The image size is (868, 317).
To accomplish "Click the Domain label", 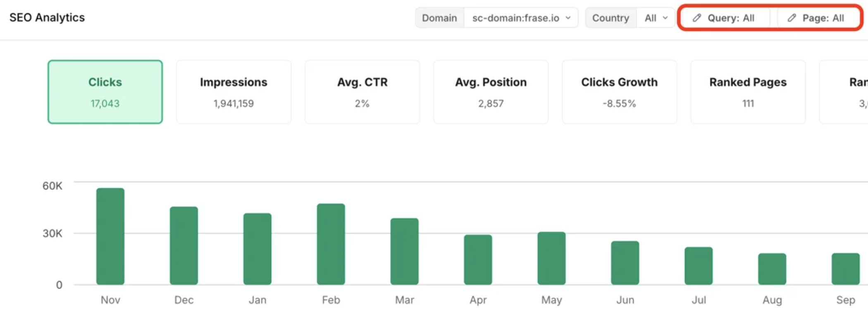I will pos(439,18).
